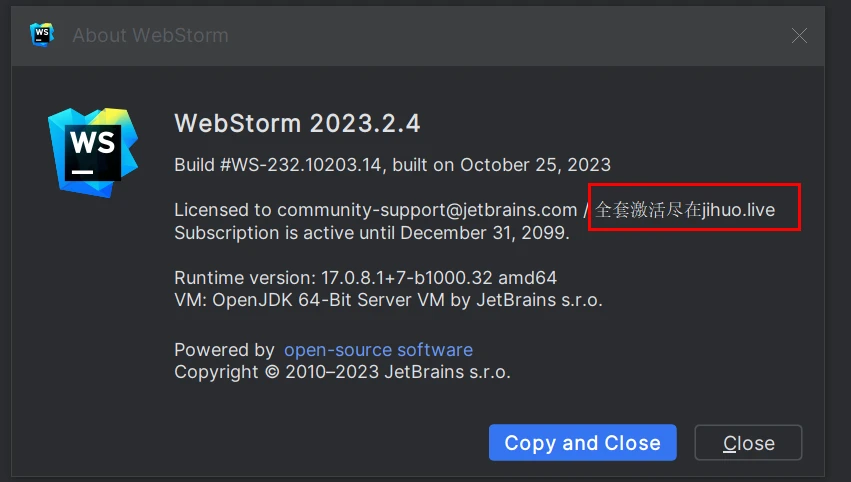Click the amd64 architecture text

click(527, 278)
